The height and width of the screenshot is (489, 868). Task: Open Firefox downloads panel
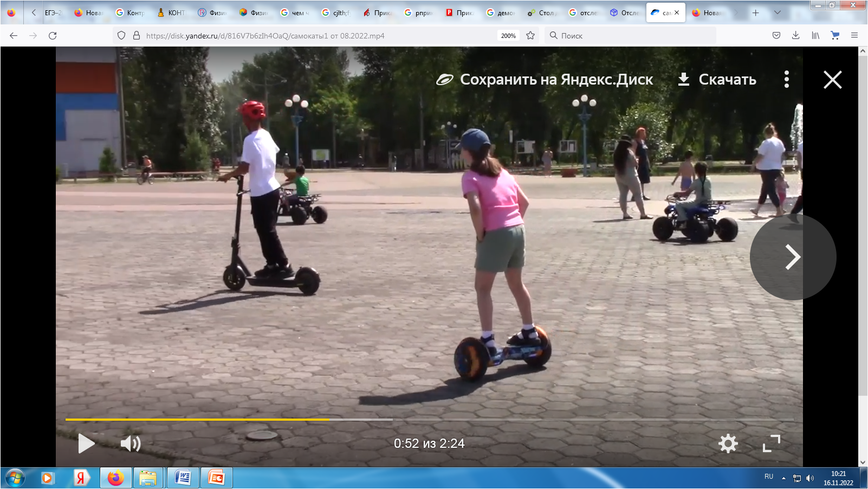click(x=795, y=36)
